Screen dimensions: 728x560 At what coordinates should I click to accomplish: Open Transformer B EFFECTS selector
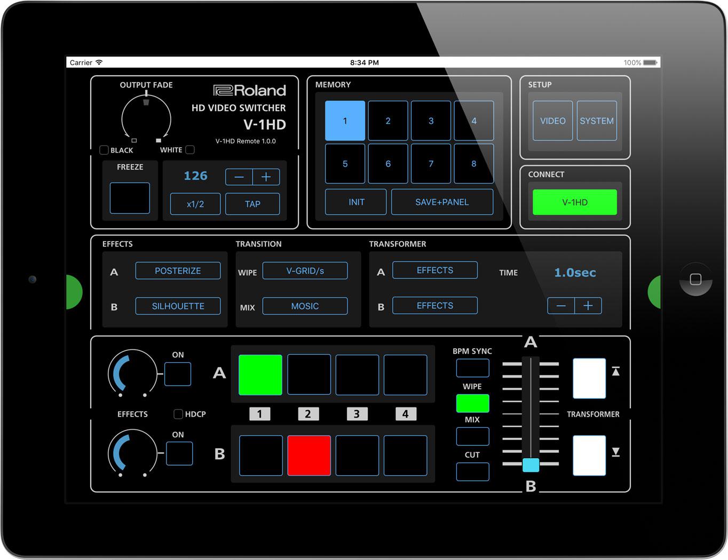click(435, 306)
